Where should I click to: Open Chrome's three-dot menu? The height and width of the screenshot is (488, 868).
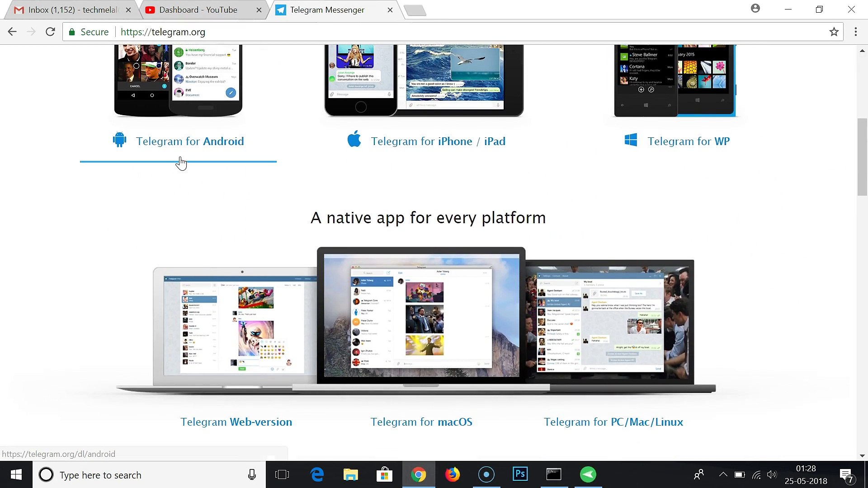855,32
